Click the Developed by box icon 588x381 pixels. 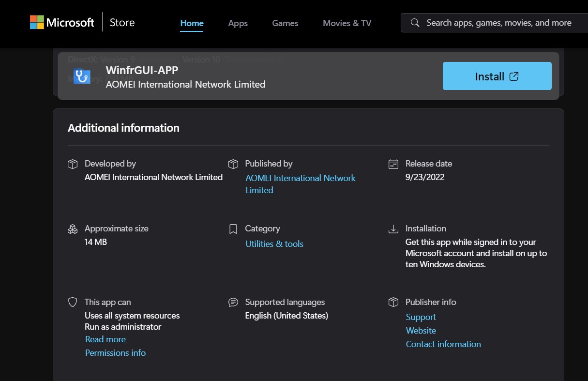[x=73, y=164]
